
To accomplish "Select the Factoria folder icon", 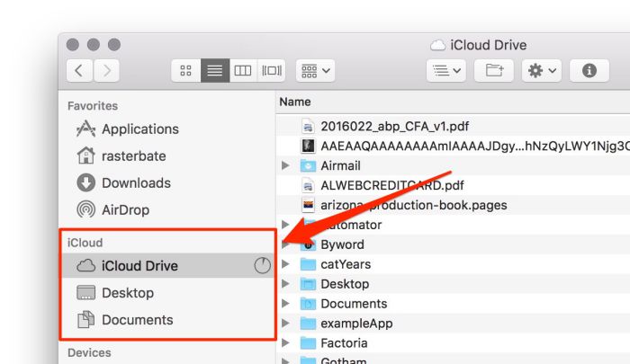I will pos(308,342).
